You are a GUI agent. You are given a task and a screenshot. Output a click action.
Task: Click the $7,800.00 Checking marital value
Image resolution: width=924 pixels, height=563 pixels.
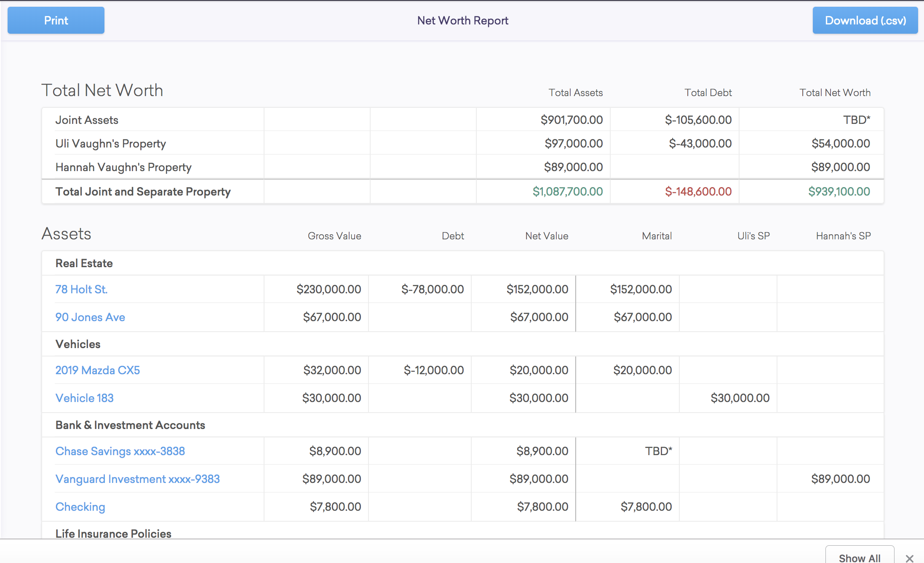[646, 507]
